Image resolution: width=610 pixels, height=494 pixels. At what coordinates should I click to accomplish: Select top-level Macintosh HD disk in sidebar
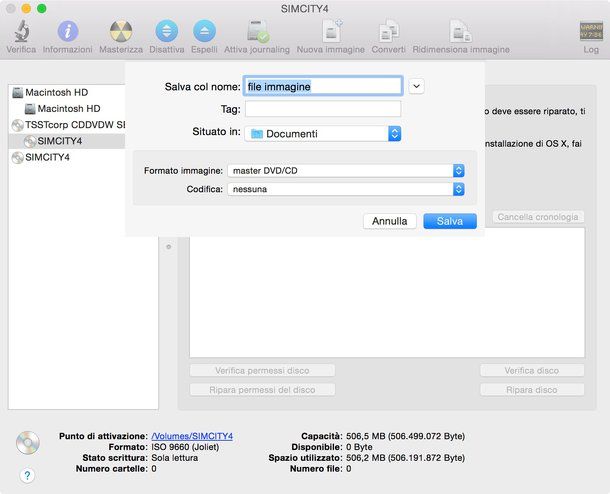(x=67, y=92)
